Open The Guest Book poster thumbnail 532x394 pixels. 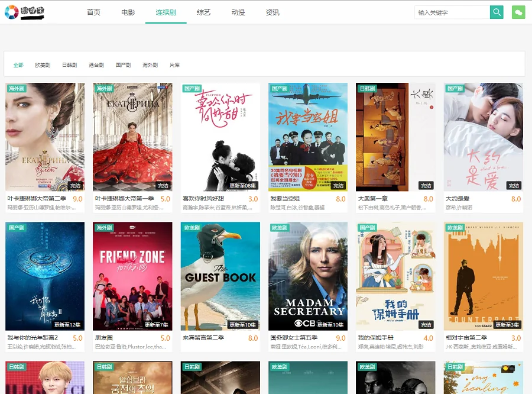(220, 276)
